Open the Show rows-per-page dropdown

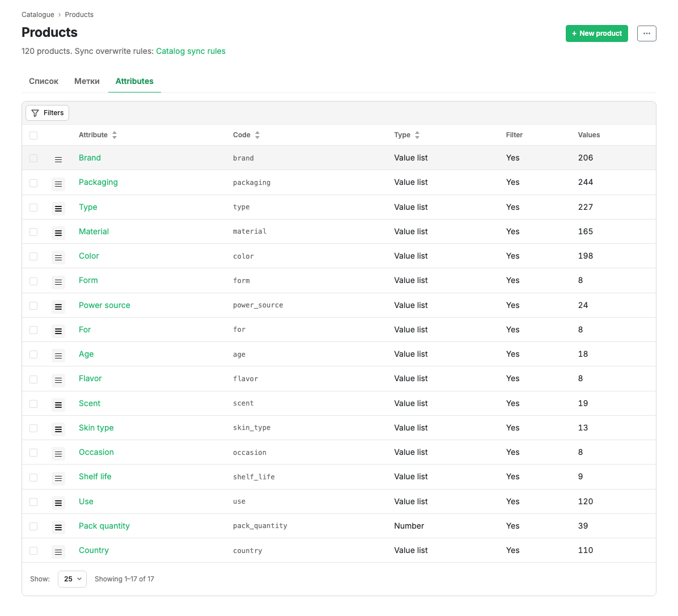72,579
